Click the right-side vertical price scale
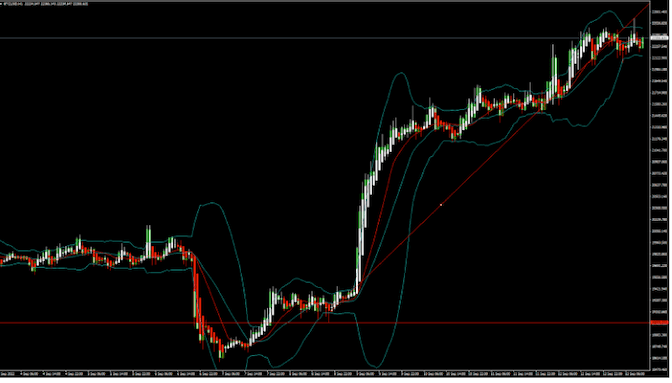Image resolution: width=672 pixels, height=383 pixels. click(x=660, y=189)
